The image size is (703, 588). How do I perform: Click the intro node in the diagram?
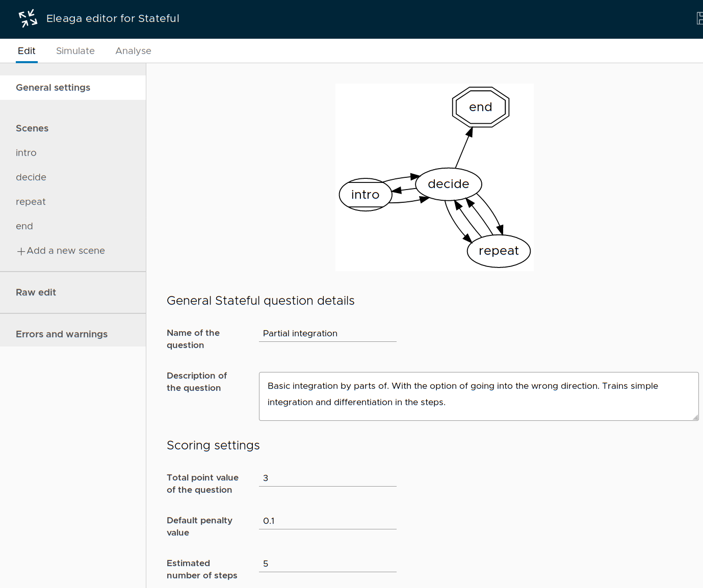tap(365, 195)
